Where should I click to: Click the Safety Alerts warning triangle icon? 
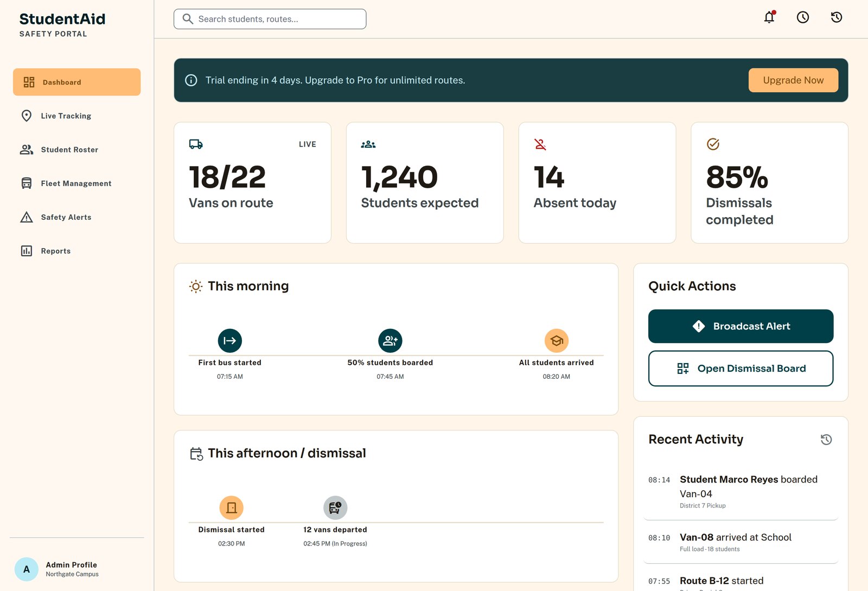click(x=27, y=217)
